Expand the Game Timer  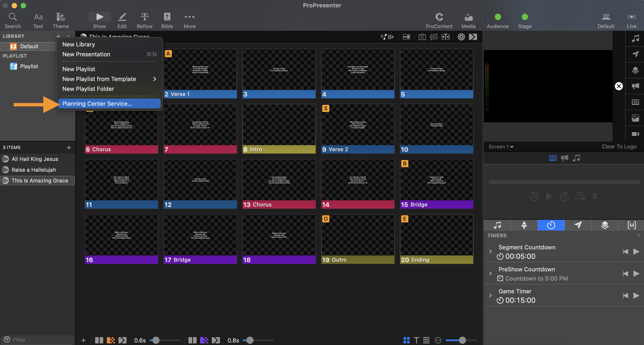[490, 295]
